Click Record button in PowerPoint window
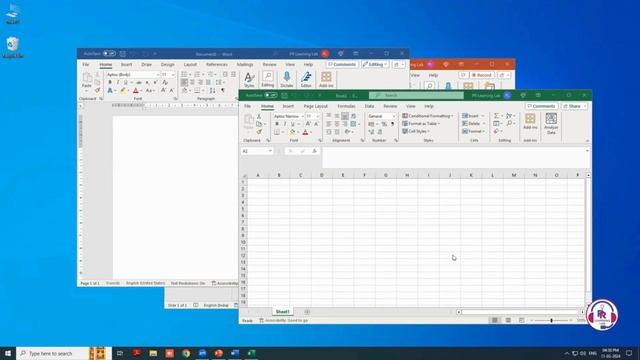Viewport: 640px width, 360px height. (x=482, y=75)
